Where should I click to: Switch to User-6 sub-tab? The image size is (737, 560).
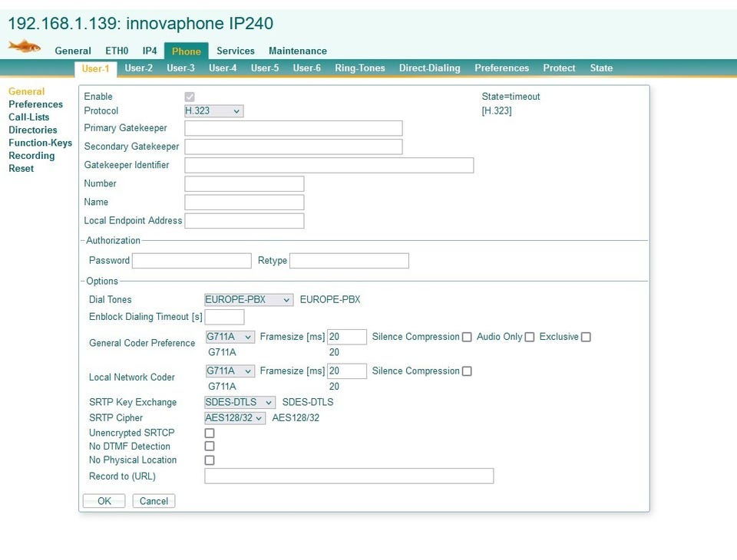click(307, 68)
